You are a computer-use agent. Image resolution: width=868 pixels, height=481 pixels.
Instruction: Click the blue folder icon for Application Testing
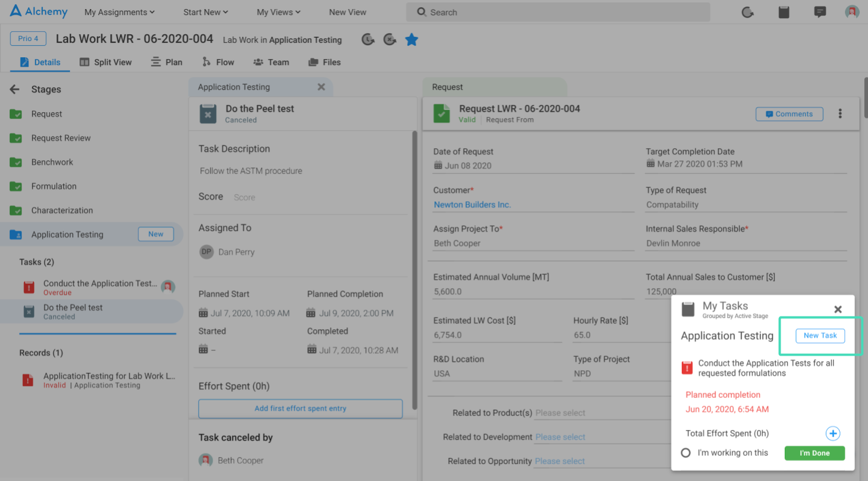(16, 234)
